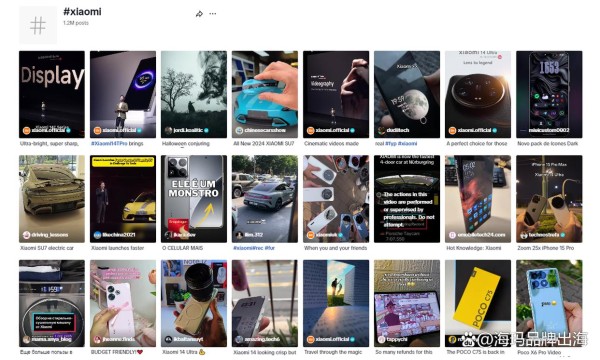Click the chinesecarshow username on car video
The width and height of the screenshot is (600, 360).
(x=265, y=130)
